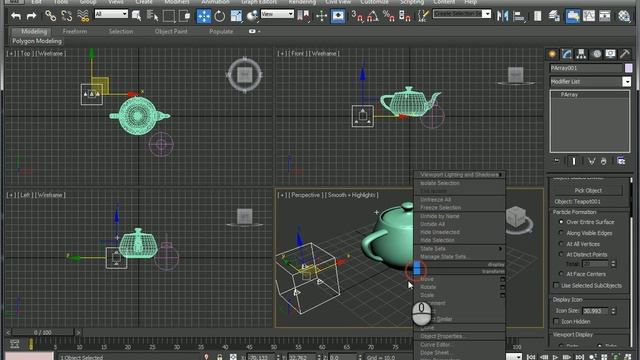
Task: Switch to the Object Paint ribbon tab
Action: [171, 31]
